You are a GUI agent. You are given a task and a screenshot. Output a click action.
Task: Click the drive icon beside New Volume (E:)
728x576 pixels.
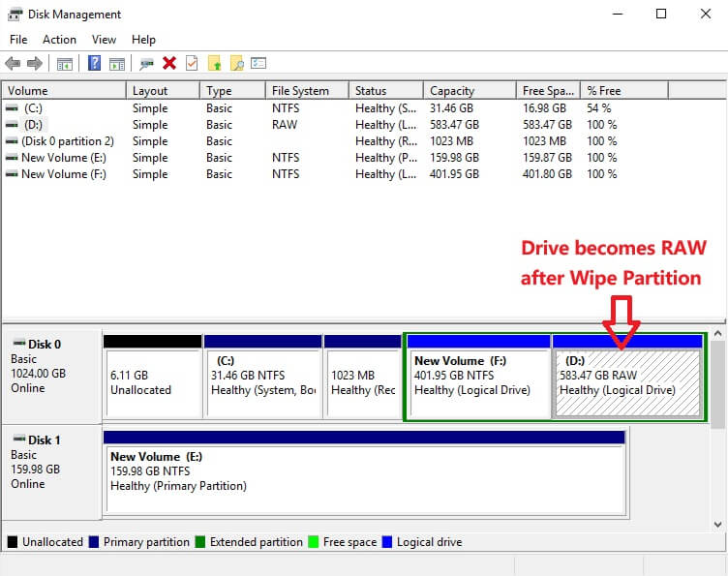(12, 158)
